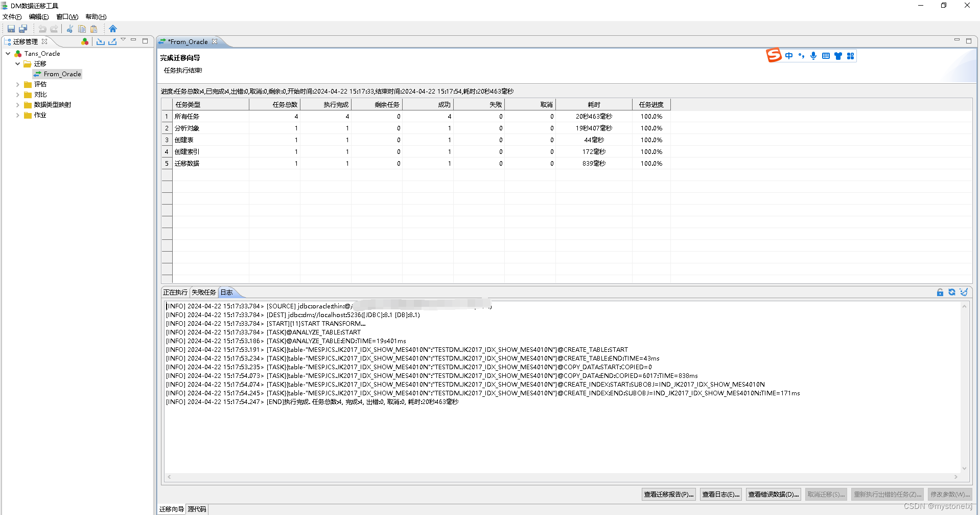The width and height of the screenshot is (980, 515).
Task: Switch to the 失败任务 tab
Action: [204, 293]
